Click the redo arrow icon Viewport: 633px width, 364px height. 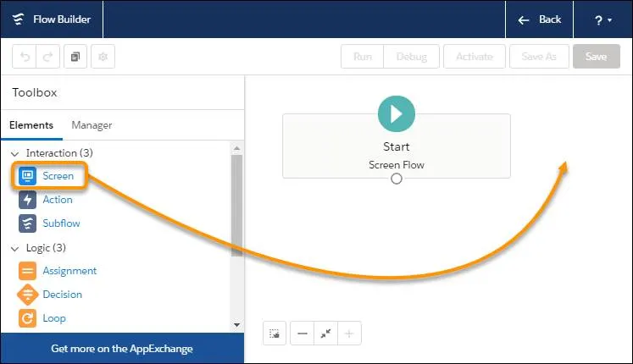coord(48,57)
